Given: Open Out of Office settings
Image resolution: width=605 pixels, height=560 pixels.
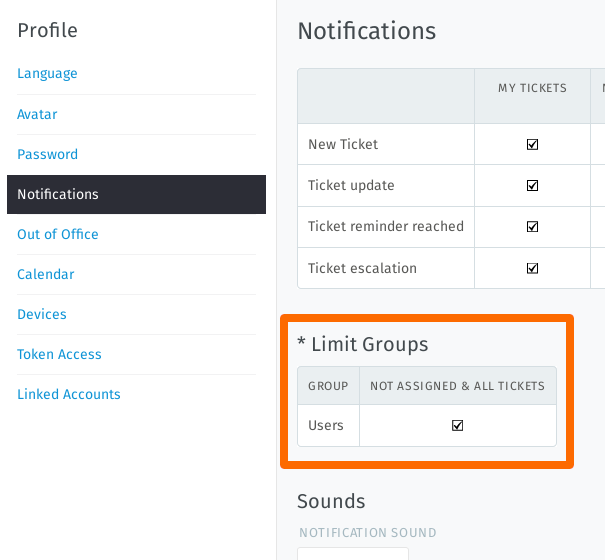Looking at the screenshot, I should (58, 234).
